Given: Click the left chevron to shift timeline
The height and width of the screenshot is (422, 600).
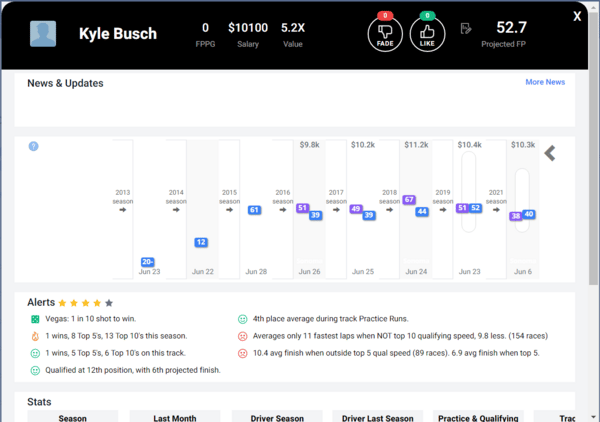Looking at the screenshot, I should (x=550, y=153).
